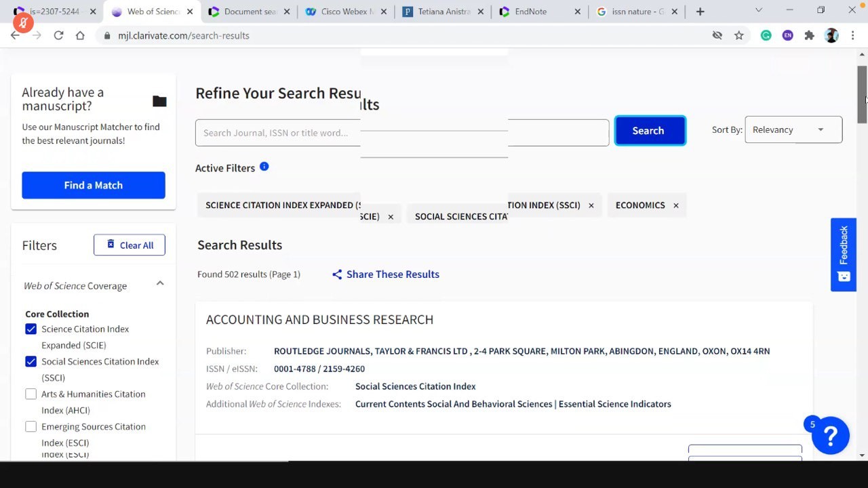
Task: Check Emerging Sources Citation Index (ESCI)
Action: click(31, 426)
